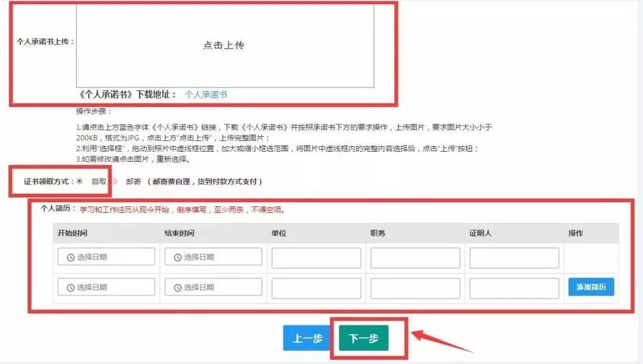Click the 个人承诺书上传 label
643x364 pixels.
coord(45,42)
